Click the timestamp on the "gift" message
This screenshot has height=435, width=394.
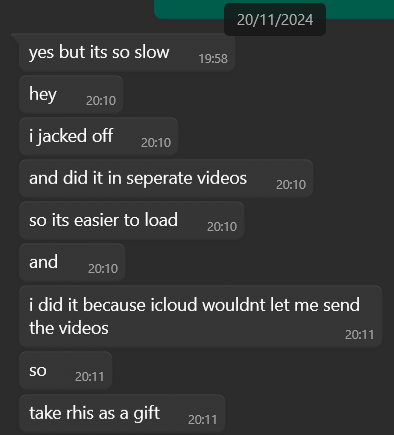click(202, 420)
